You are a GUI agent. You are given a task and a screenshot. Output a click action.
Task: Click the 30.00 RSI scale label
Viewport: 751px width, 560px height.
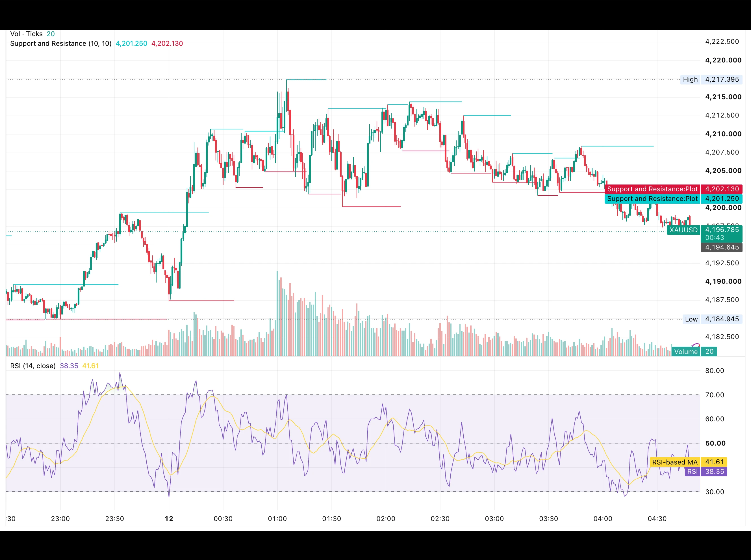pyautogui.click(x=714, y=492)
